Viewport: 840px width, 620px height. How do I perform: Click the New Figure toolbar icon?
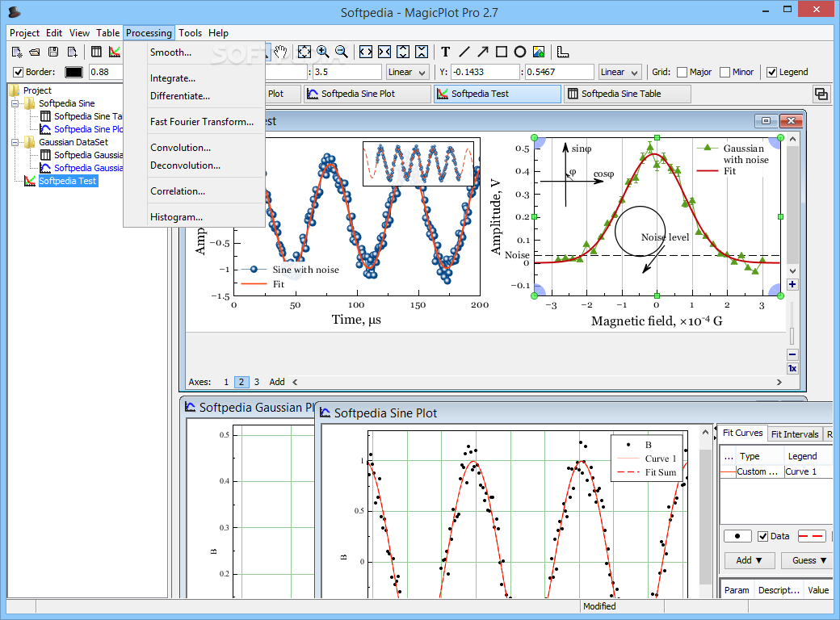115,52
